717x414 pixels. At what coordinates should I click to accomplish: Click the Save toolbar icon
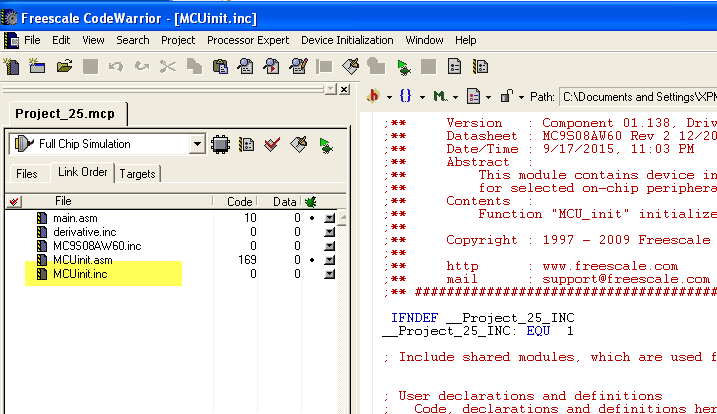[91, 67]
